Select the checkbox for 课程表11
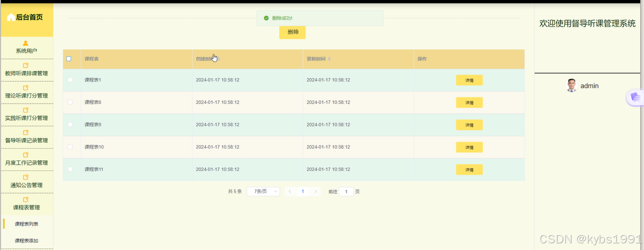This screenshot has width=644, height=250. point(70,169)
